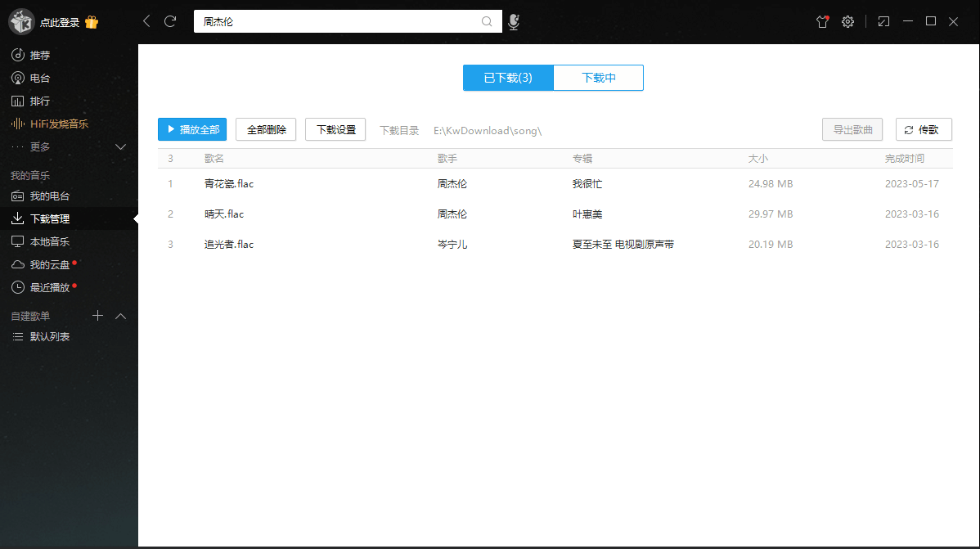This screenshot has height=549, width=980.
Task: Open HiFi发烧音乐 in sidebar
Action: (x=59, y=124)
